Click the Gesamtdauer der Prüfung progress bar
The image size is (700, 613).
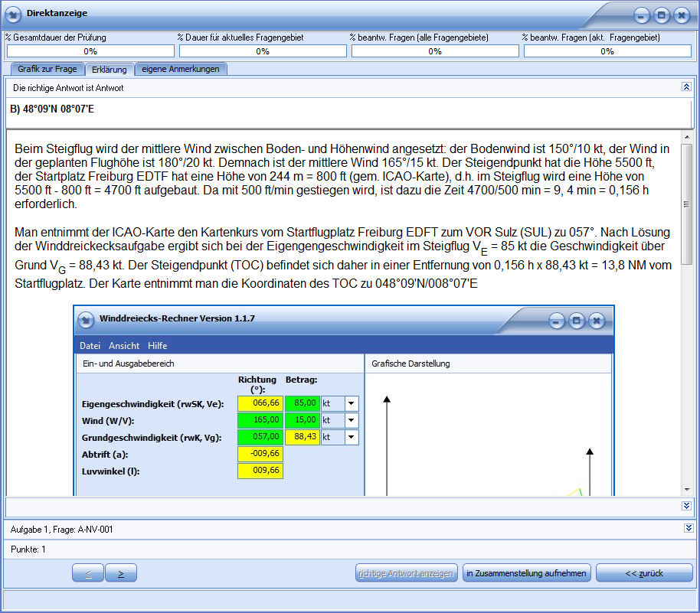pos(90,51)
